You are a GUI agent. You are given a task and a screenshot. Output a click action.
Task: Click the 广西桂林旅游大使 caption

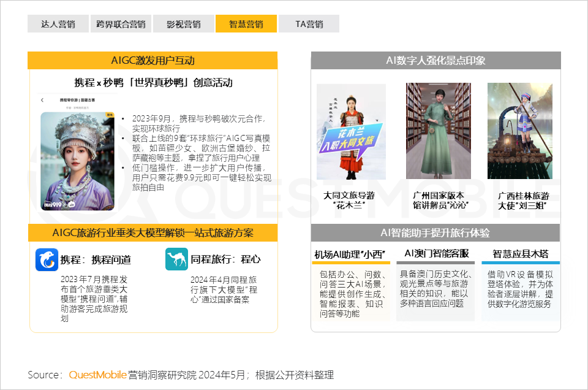(x=523, y=201)
